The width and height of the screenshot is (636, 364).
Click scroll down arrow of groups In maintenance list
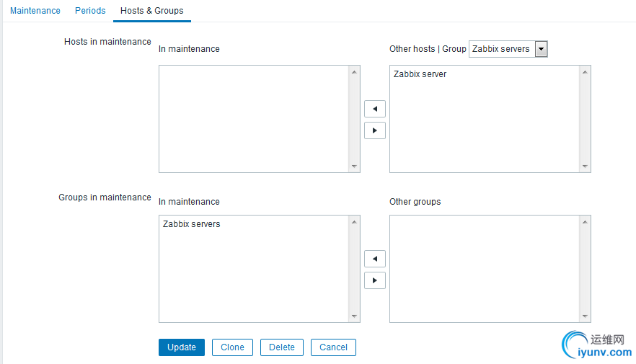354,316
